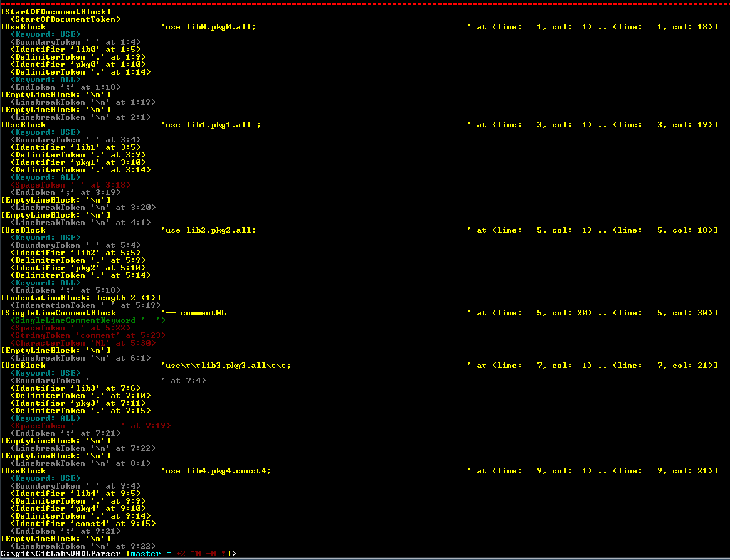Select BoundaryToken ' ' at 1:4
The height and width of the screenshot is (560, 730).
pos(75,42)
